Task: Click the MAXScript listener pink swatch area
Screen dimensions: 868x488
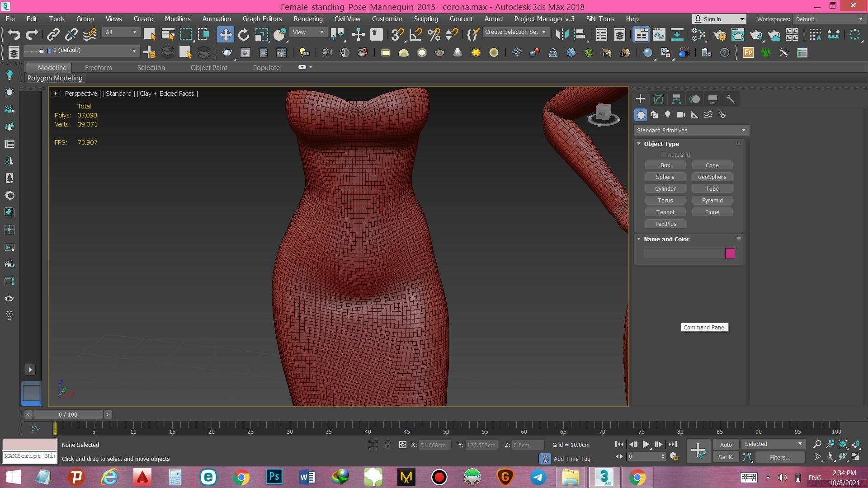Action: [30, 444]
